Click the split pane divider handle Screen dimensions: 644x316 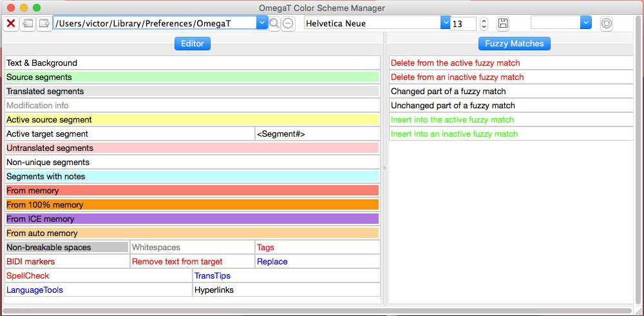click(x=385, y=168)
